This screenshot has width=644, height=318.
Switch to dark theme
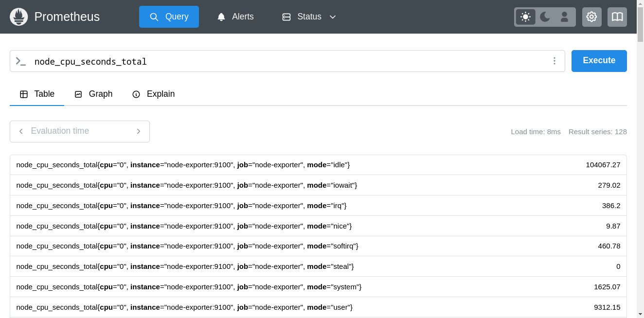click(x=545, y=17)
